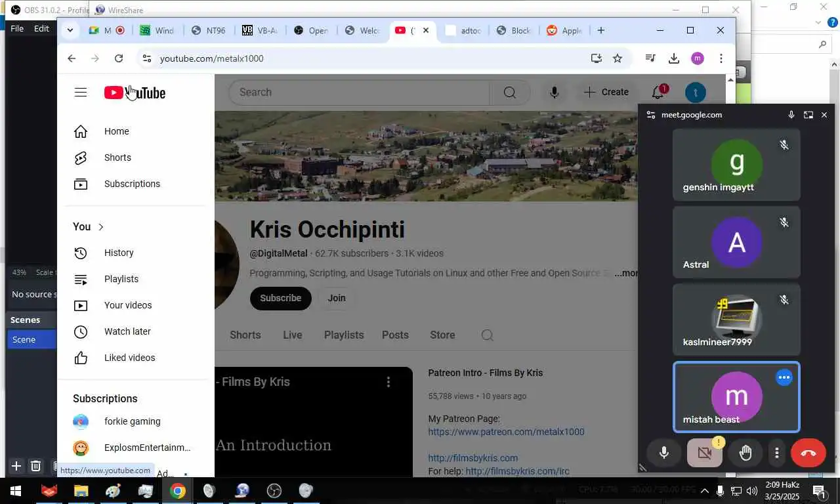This screenshot has height=504, width=840.
Task: Add a new OBS scene
Action: [x=16, y=466]
